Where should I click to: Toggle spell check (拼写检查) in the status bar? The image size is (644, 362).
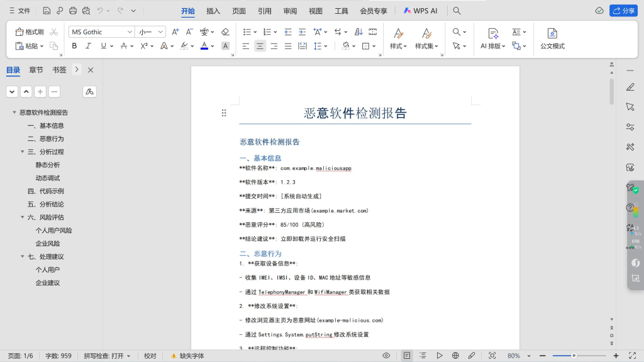(x=107, y=356)
